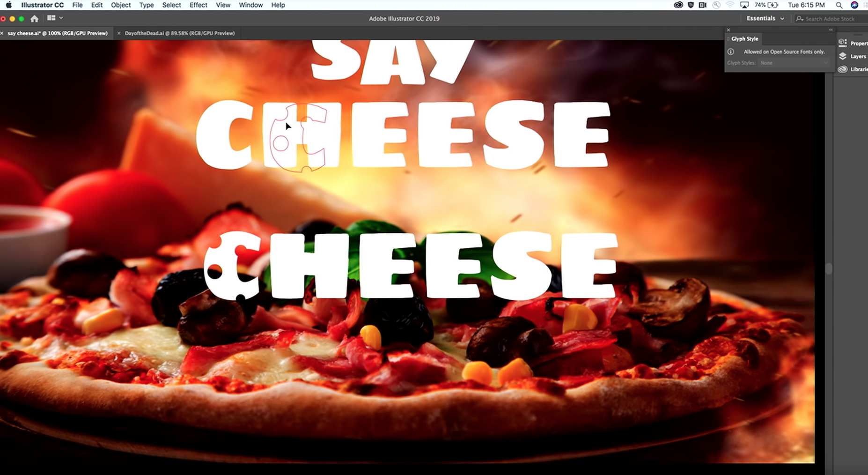Viewport: 868px width, 475px height.
Task: Close the DayoftheDead.ai tab
Action: pos(119,33)
